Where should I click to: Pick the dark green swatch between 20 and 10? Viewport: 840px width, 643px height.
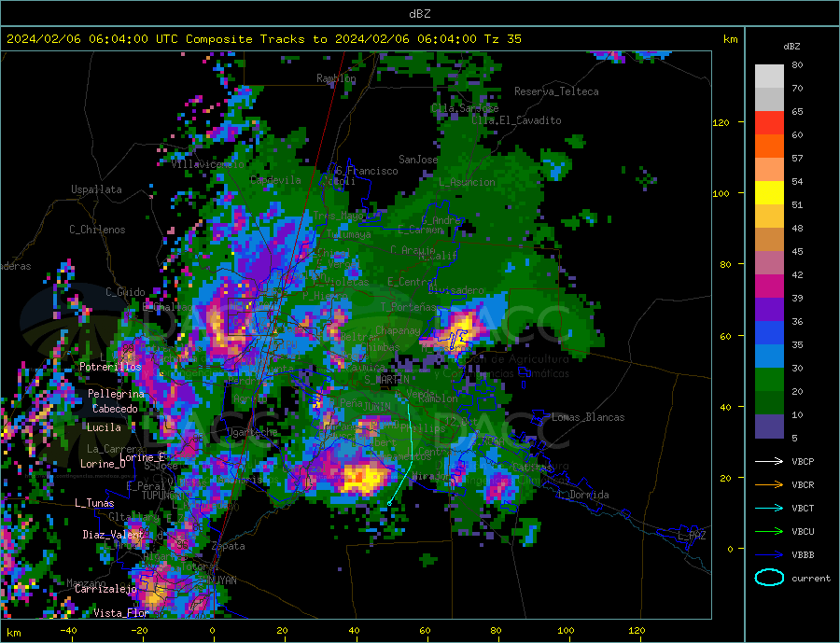coord(769,403)
